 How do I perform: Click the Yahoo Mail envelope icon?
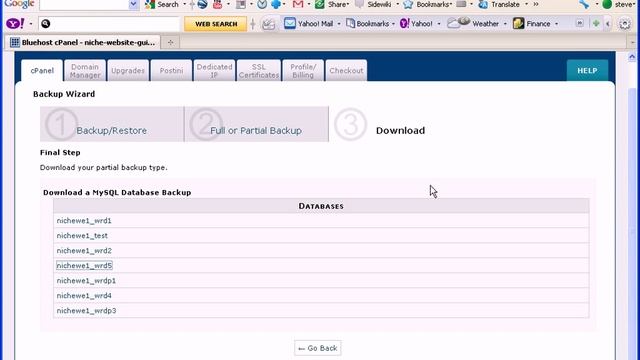[289, 23]
